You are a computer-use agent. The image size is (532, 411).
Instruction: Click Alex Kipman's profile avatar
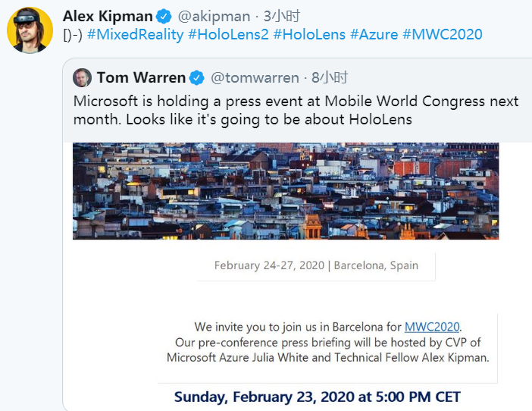pos(30,30)
